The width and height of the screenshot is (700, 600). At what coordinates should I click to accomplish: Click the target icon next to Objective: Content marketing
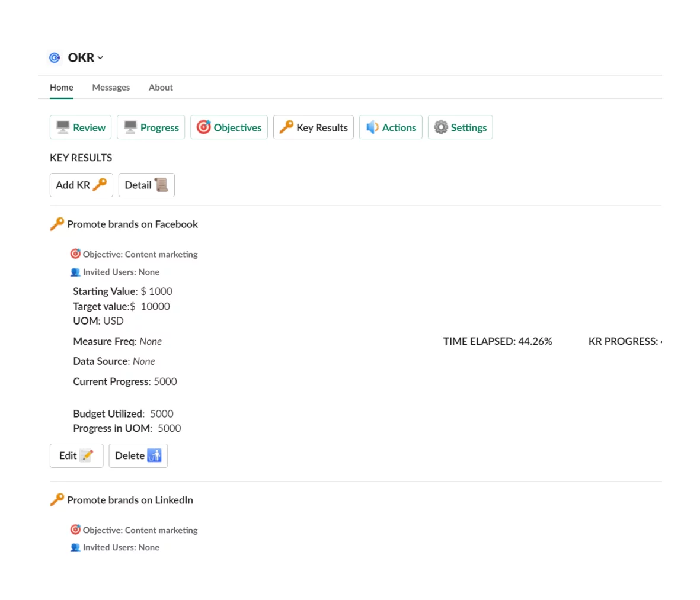[x=75, y=254]
